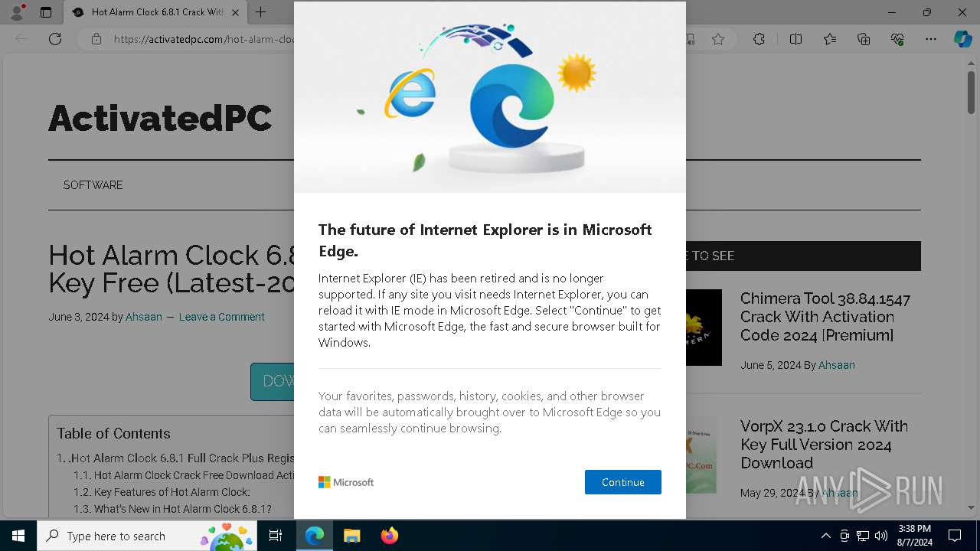Open the Action Center notifications icon
This screenshot has width=980, height=551.
coord(955,536)
